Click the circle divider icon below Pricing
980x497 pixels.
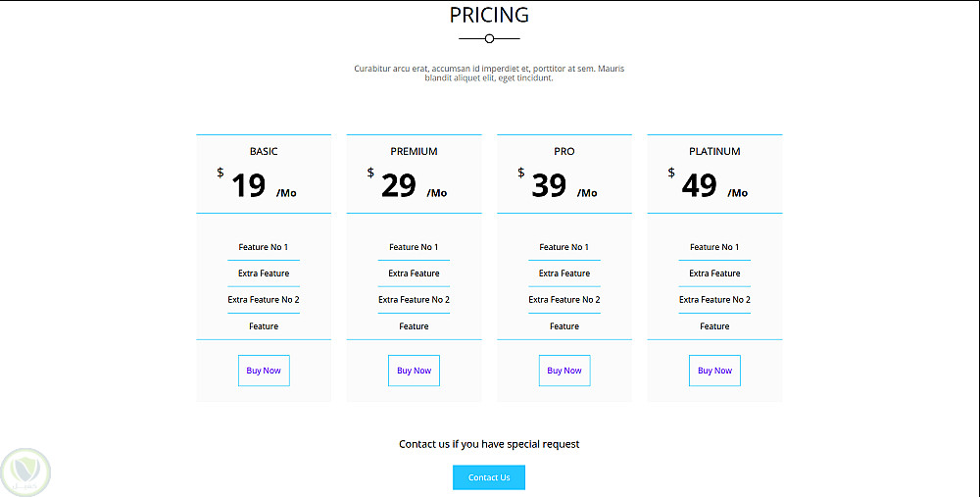tap(489, 38)
